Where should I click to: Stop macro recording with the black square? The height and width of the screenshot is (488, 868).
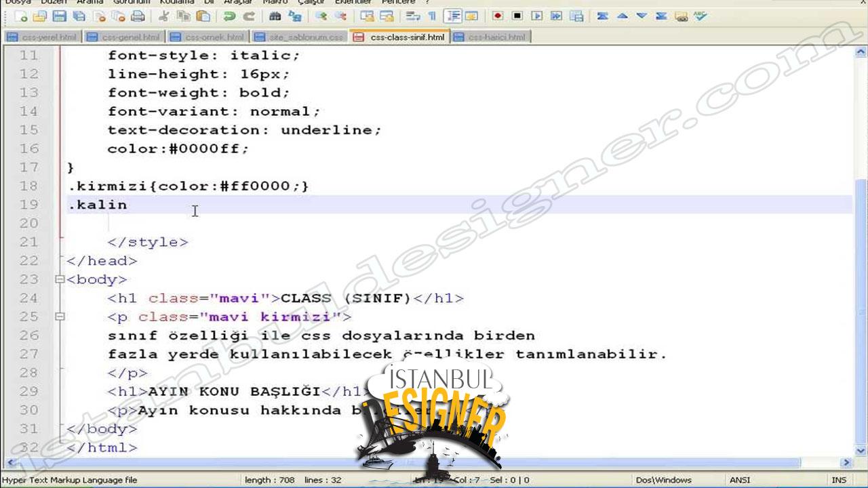pos(517,16)
